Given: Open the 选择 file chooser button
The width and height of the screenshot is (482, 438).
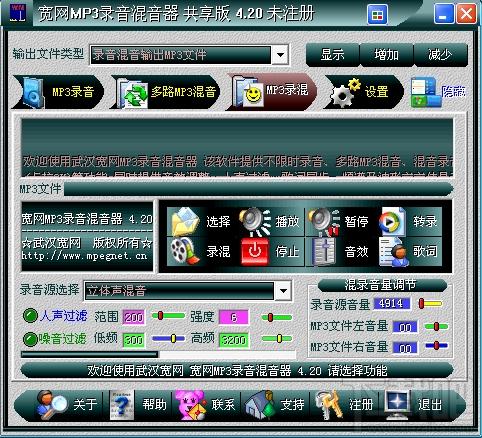Looking at the screenshot, I should point(201,221).
